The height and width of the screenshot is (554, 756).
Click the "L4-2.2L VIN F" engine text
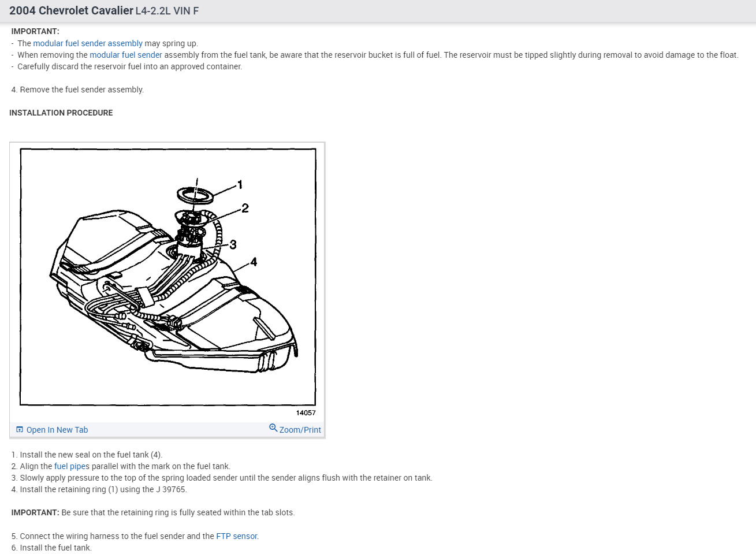pyautogui.click(x=167, y=11)
